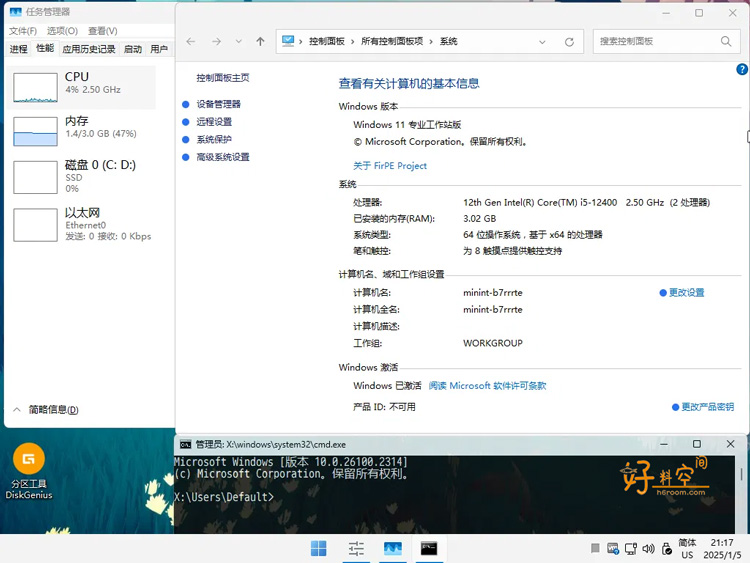Image resolution: width=750 pixels, height=563 pixels.
Task: Expand chevron after 所有控制面板项 breadcrumb
Action: click(x=431, y=42)
